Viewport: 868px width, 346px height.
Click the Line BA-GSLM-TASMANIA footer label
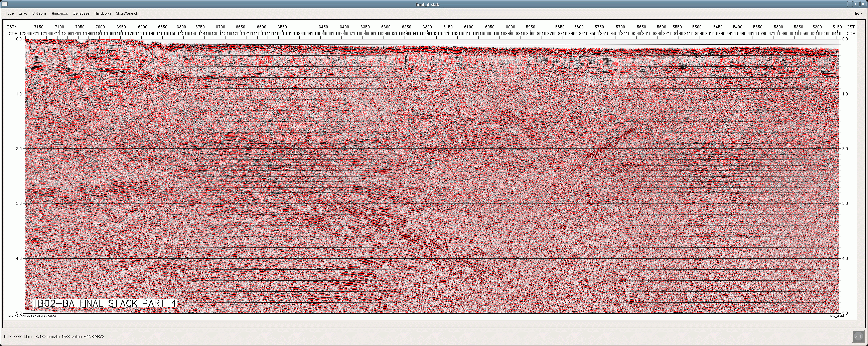pyautogui.click(x=33, y=316)
